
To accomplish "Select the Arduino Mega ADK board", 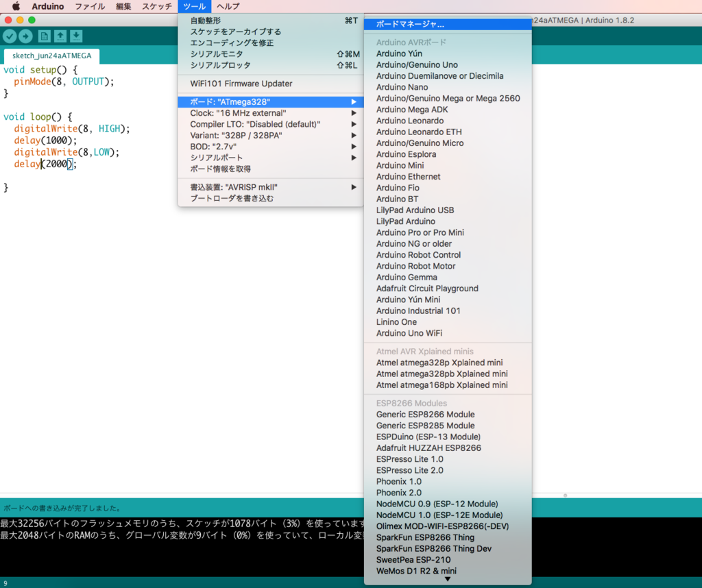I will pos(448,110).
